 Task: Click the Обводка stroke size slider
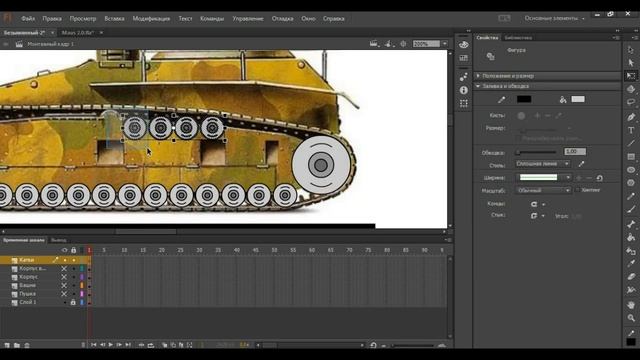(x=536, y=152)
